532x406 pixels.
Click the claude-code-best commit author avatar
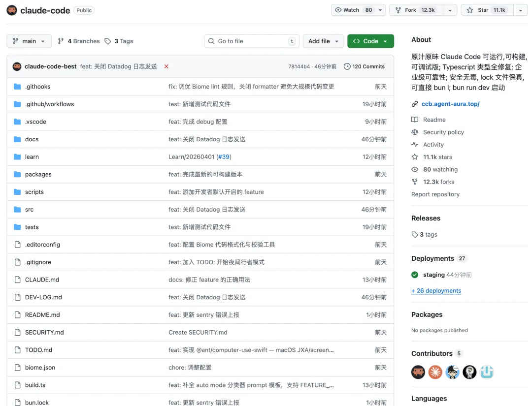pos(17,66)
